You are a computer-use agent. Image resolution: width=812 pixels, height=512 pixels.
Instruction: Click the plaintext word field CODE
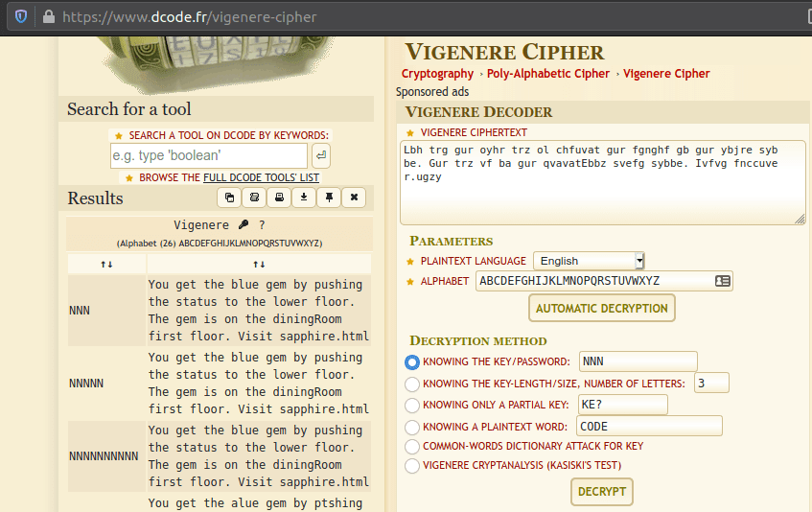[x=649, y=426]
